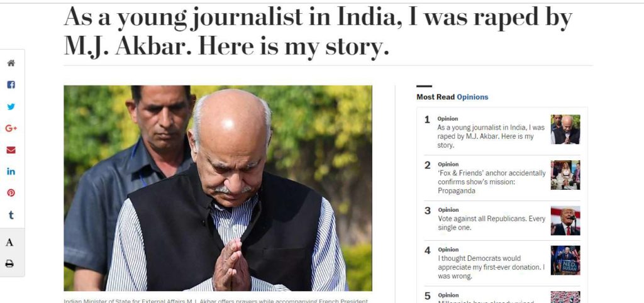Print the article using printer icon
644x303 pixels.
(x=9, y=263)
